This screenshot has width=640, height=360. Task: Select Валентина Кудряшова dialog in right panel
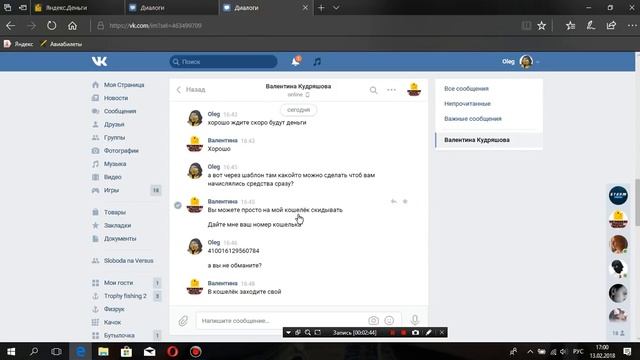coord(489,140)
